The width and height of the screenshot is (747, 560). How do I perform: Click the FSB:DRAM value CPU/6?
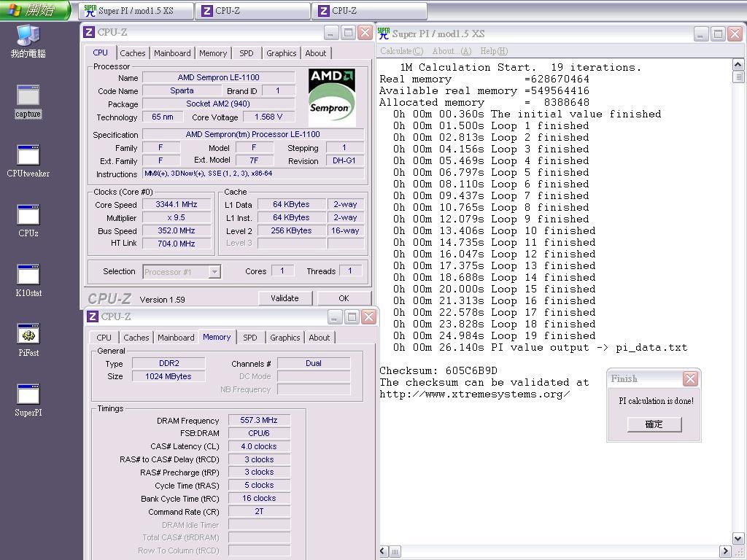point(259,433)
